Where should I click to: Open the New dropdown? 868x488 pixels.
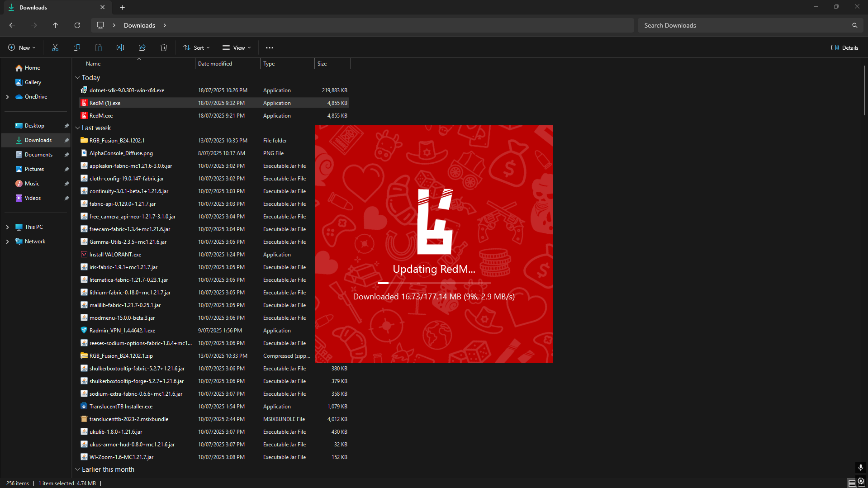22,47
